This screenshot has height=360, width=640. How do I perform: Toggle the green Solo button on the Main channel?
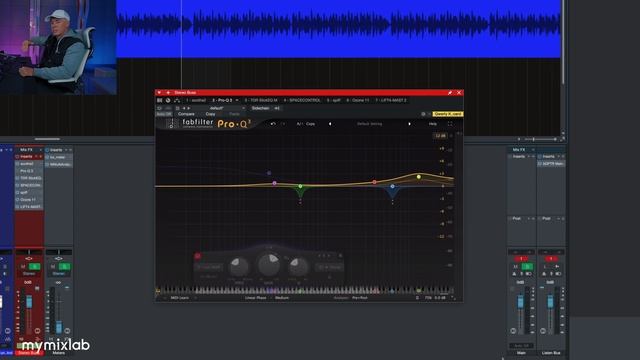pos(527,267)
